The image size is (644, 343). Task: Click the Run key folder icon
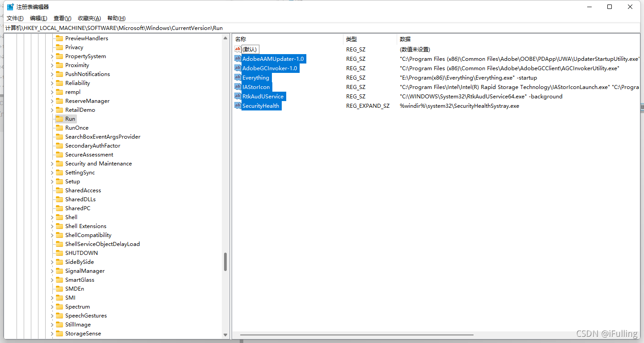[59, 119]
